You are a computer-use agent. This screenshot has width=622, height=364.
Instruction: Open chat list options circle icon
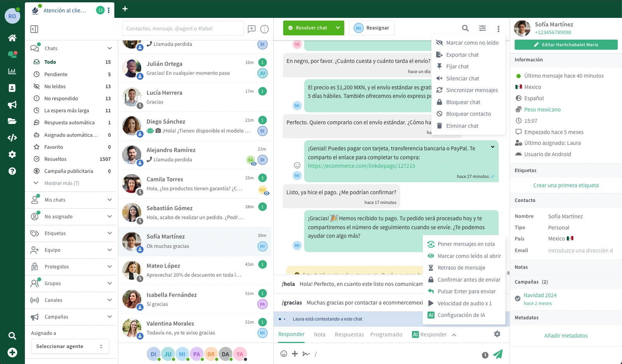[x=265, y=29]
